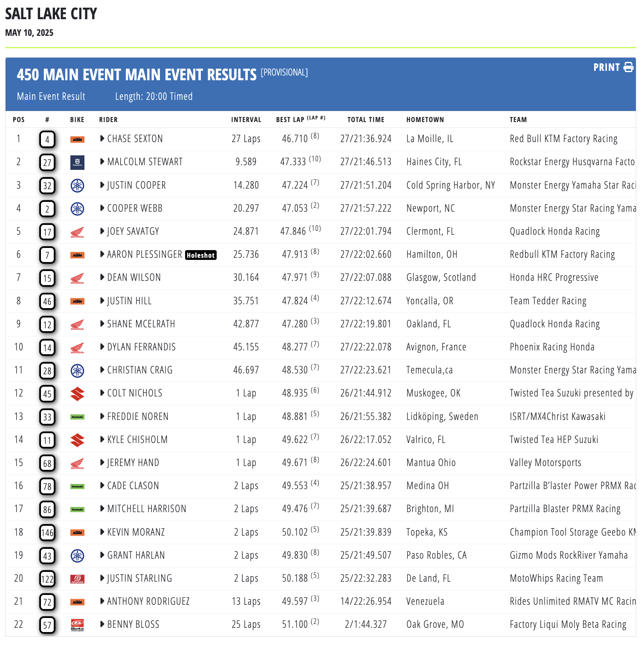Open rider SHANE MCELRATH

coord(141,324)
